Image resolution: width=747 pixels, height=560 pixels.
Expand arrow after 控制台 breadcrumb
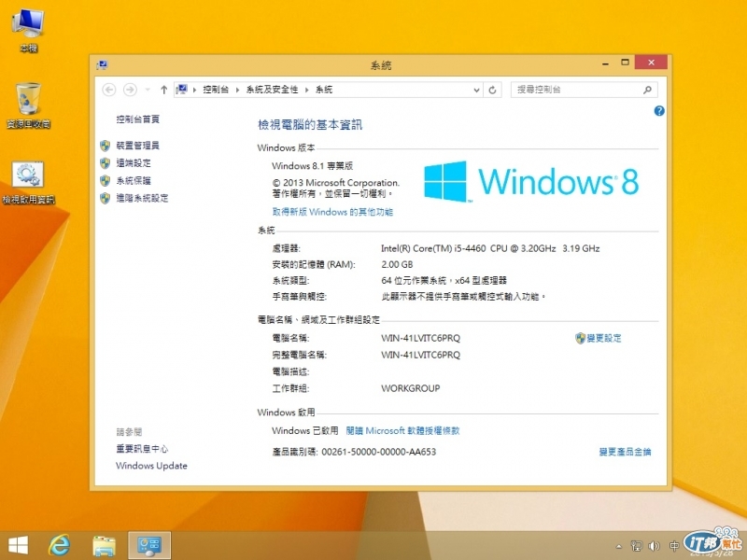pyautogui.click(x=237, y=90)
